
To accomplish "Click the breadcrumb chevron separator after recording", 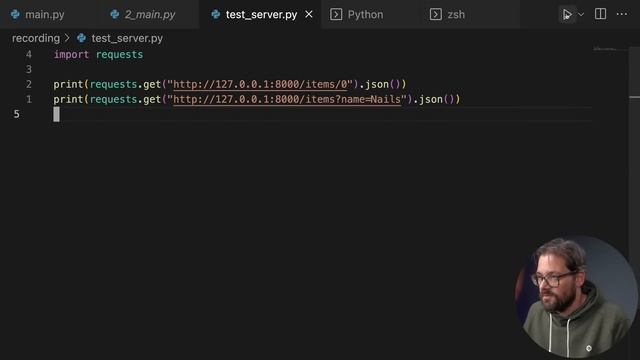I will [x=67, y=38].
